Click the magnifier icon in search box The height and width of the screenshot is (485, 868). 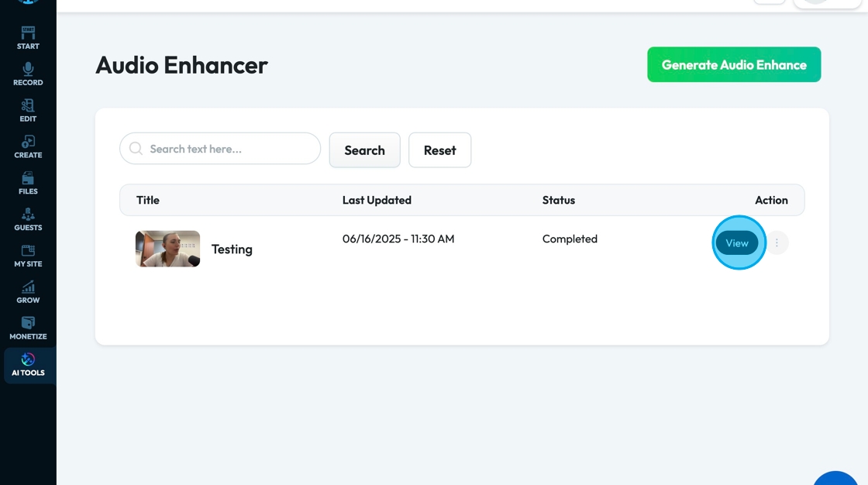click(136, 149)
